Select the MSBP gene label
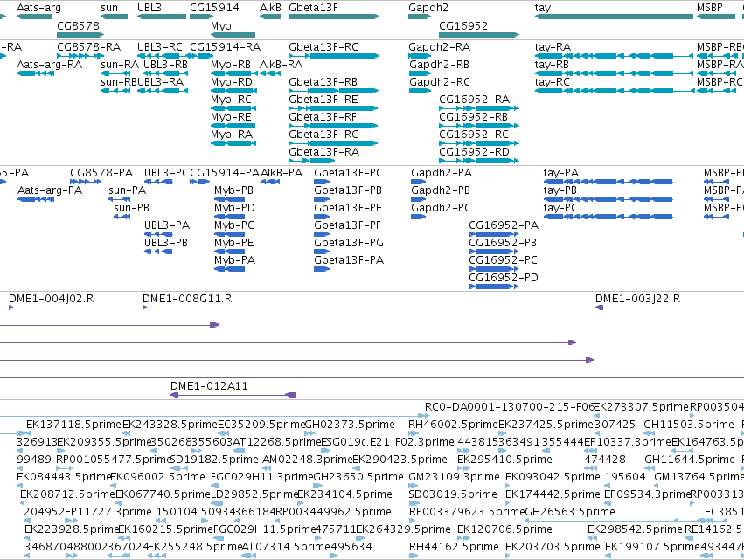 pyautogui.click(x=709, y=8)
